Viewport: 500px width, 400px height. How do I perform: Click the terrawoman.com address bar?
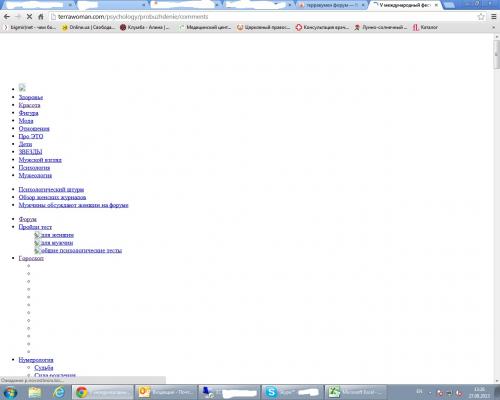262,17
